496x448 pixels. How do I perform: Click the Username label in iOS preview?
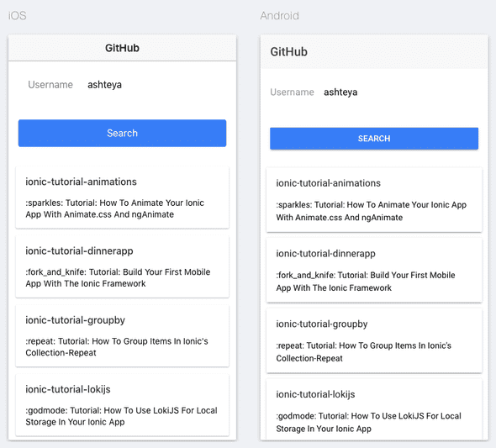point(50,85)
